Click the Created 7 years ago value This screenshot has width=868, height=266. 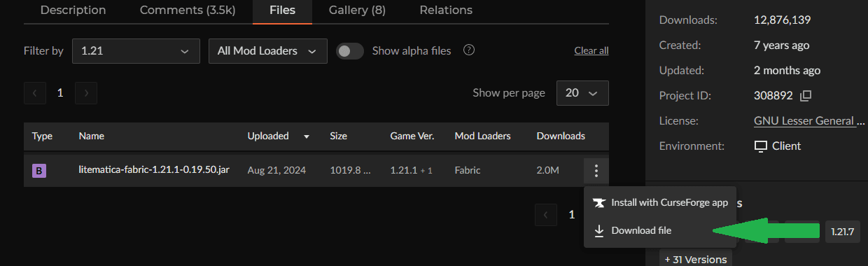pyautogui.click(x=782, y=45)
